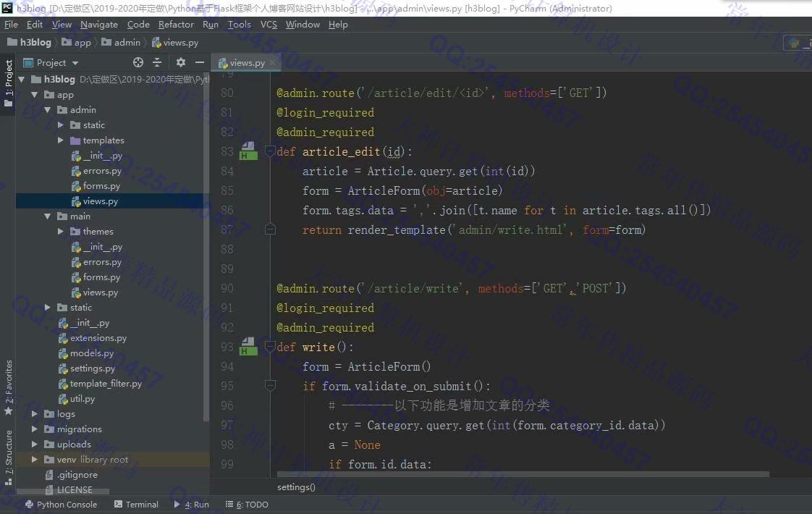This screenshot has height=514, width=812.
Task: Open the Edit menu
Action: coord(35,25)
